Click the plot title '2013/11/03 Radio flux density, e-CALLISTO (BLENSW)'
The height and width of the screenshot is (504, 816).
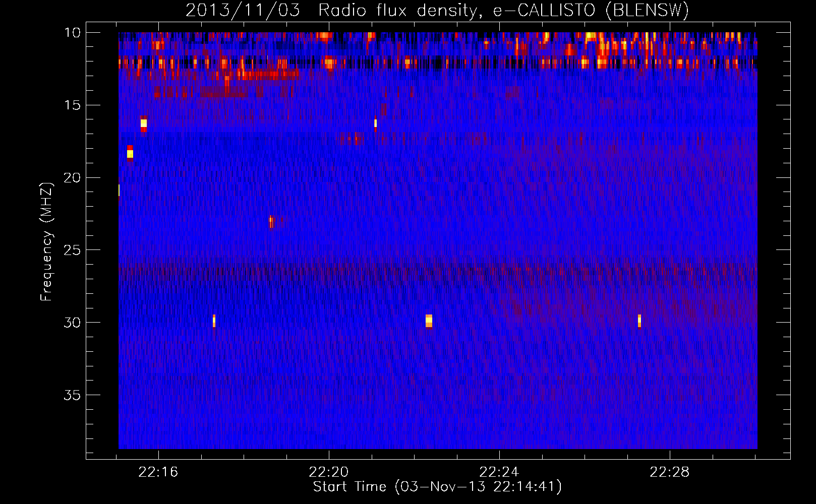(437, 10)
